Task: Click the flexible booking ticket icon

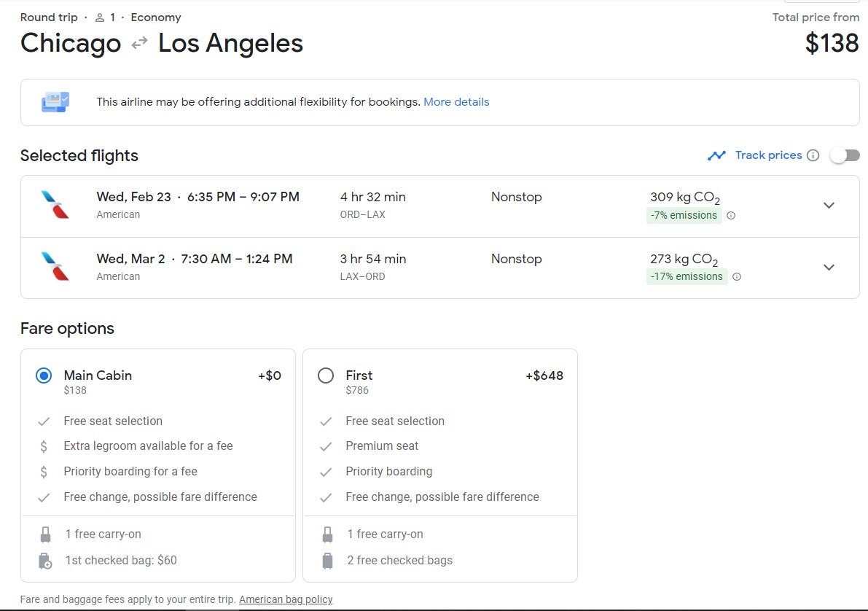Action: 55,102
